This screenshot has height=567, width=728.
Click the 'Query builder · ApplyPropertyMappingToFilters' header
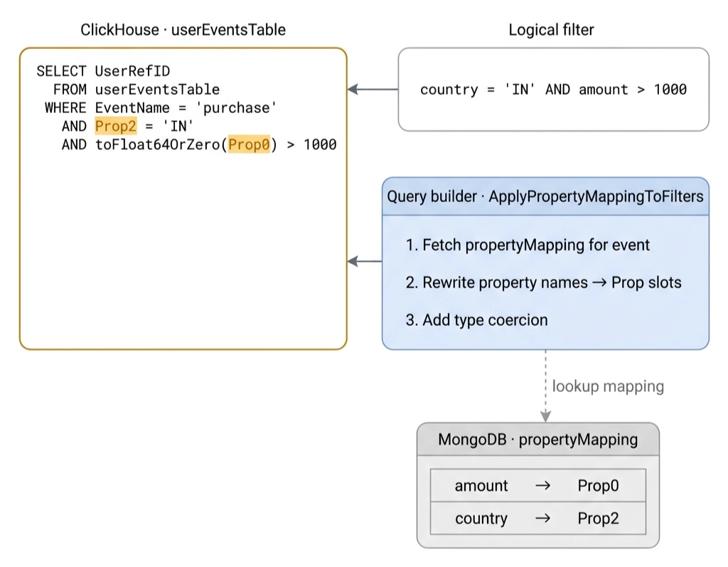(x=545, y=196)
